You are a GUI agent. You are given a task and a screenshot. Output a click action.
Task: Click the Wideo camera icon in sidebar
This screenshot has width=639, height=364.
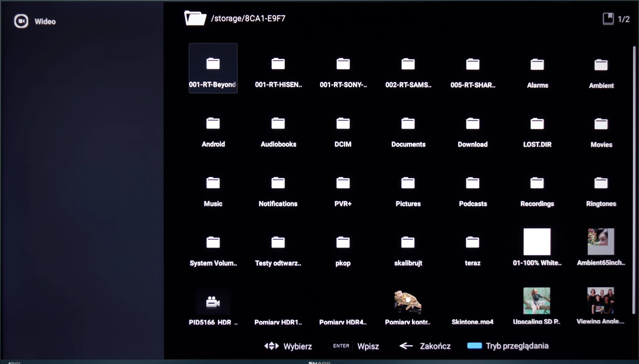click(x=21, y=21)
